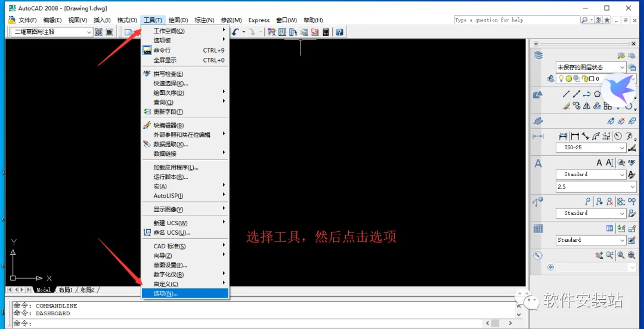Click the Multileader tool icon
The height and width of the screenshot is (329, 644).
(588, 201)
